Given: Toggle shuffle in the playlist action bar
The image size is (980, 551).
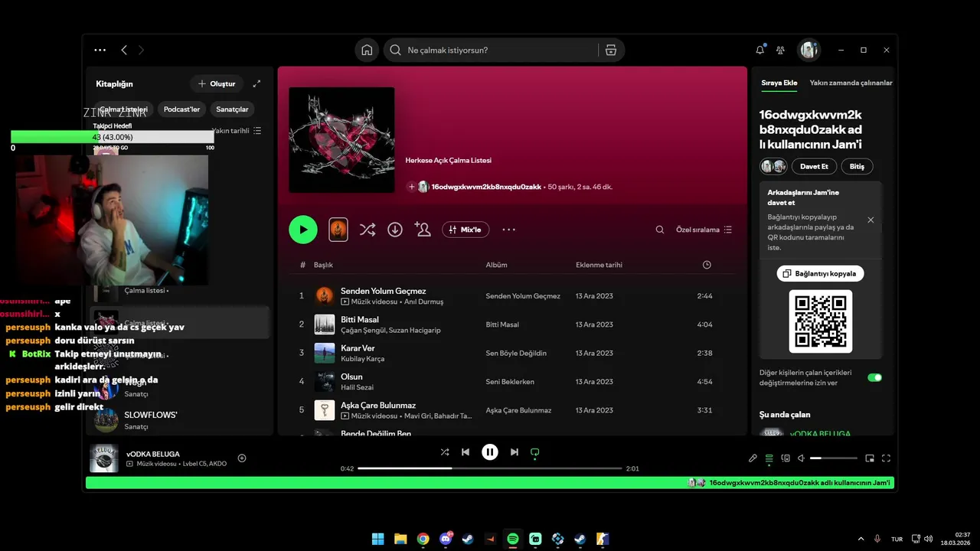Looking at the screenshot, I should click(x=367, y=230).
